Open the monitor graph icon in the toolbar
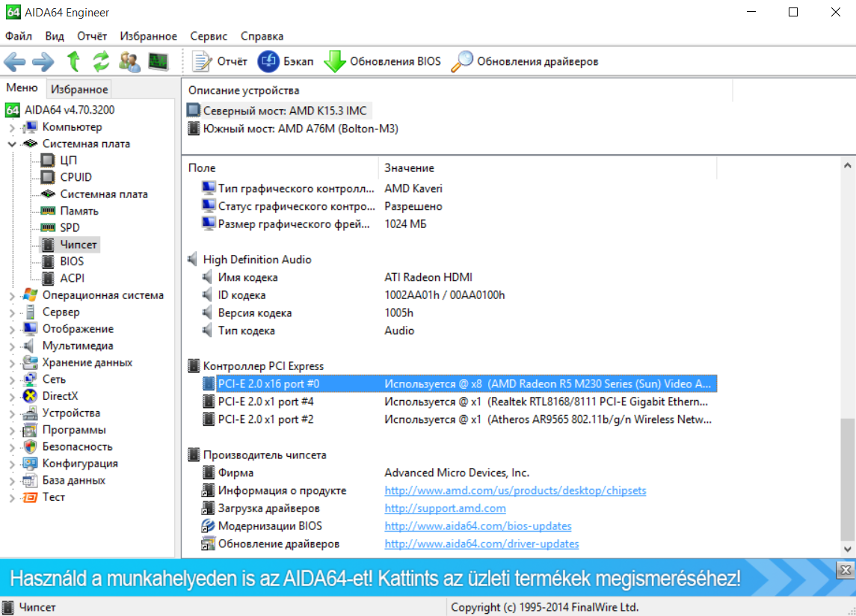This screenshot has height=616, width=856. (x=158, y=61)
